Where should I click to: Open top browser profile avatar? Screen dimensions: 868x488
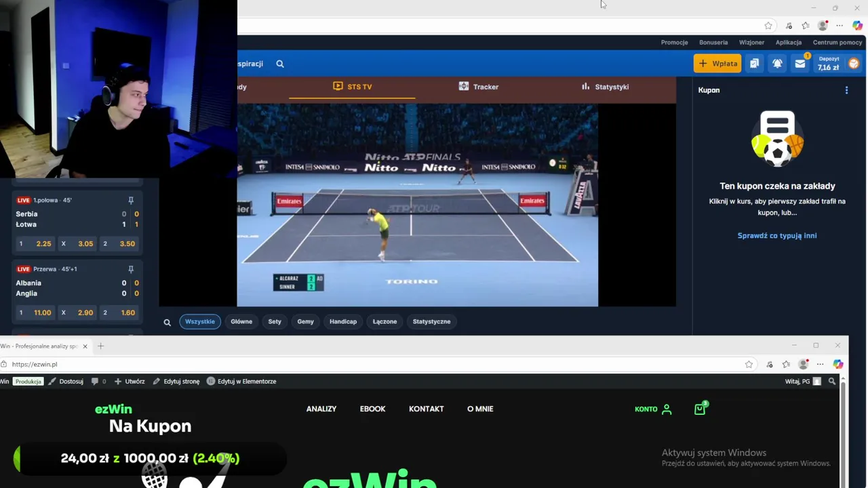823,26
